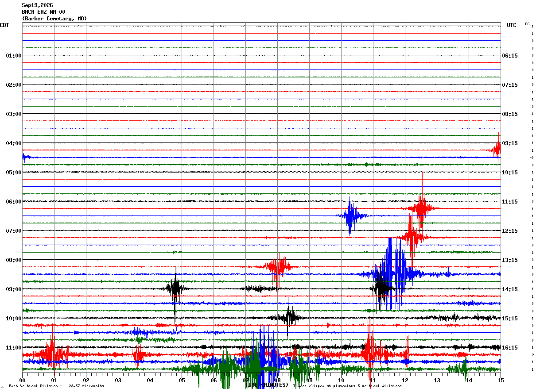Click the blue seismic burst near 06:00 row
This screenshot has height=392, width=536.
[x=351, y=216]
